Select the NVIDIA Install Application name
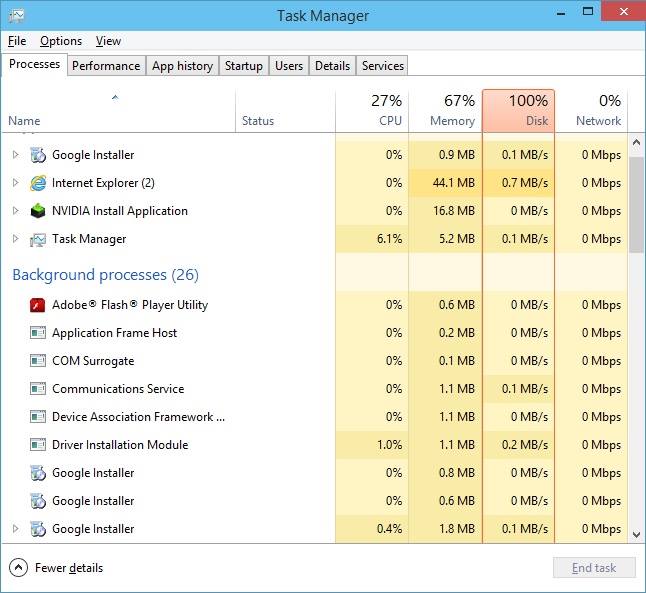This screenshot has width=646, height=593. (x=120, y=211)
